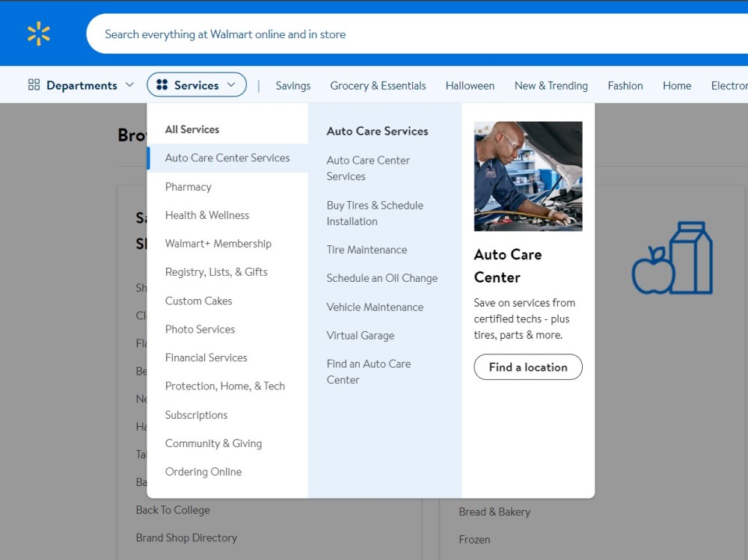
Task: Focus the Walmart search field
Action: point(417,34)
